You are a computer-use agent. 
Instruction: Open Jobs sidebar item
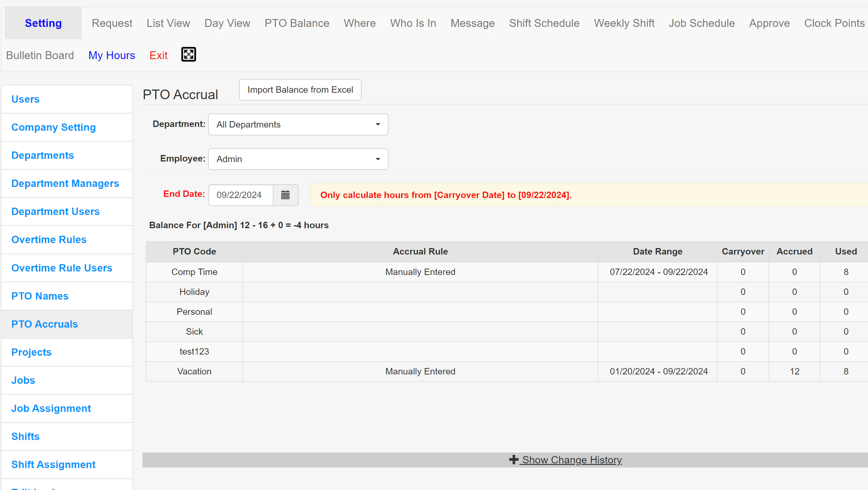click(x=67, y=380)
